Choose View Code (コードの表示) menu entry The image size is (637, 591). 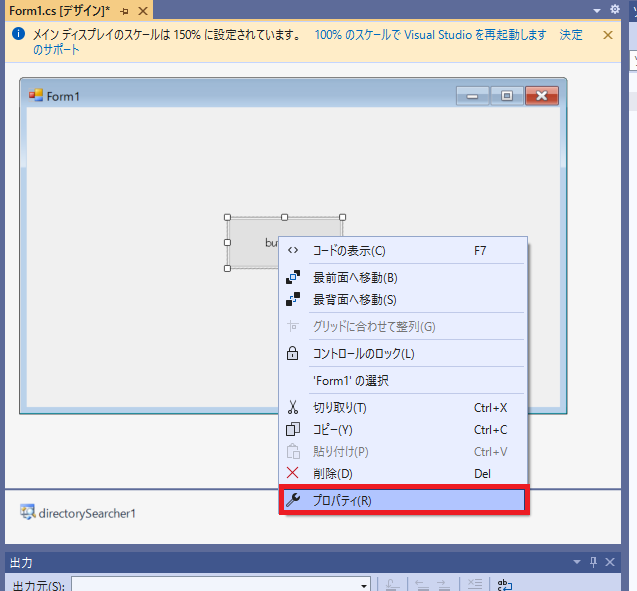(403, 251)
